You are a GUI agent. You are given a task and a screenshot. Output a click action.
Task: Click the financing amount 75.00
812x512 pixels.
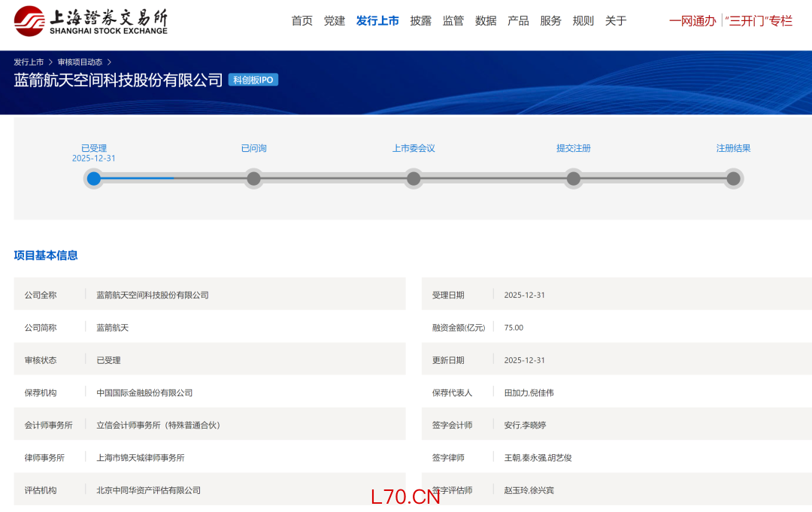[x=514, y=328]
